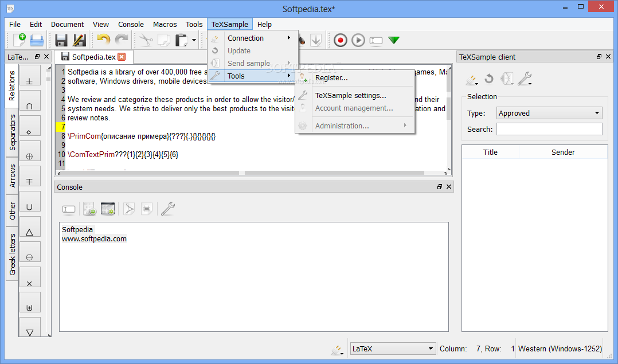This screenshot has height=364, width=618.
Task: Click the Tools entry in TeXSample menu
Action: pos(253,76)
